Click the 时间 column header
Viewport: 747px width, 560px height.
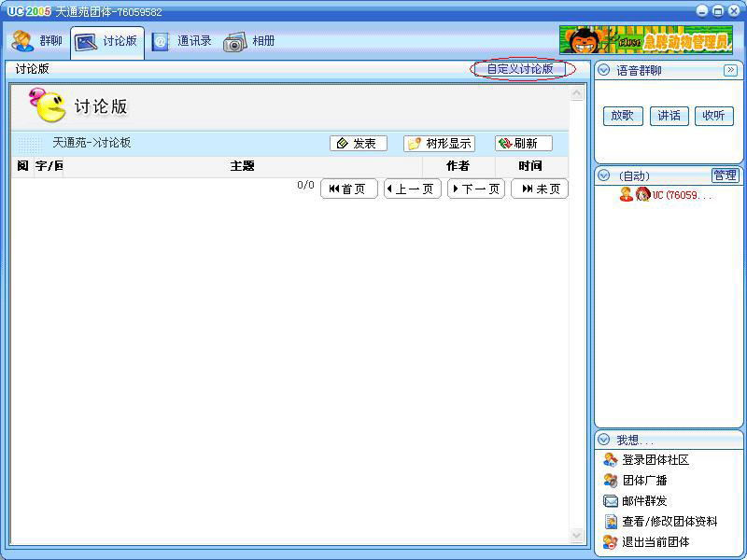(x=530, y=166)
